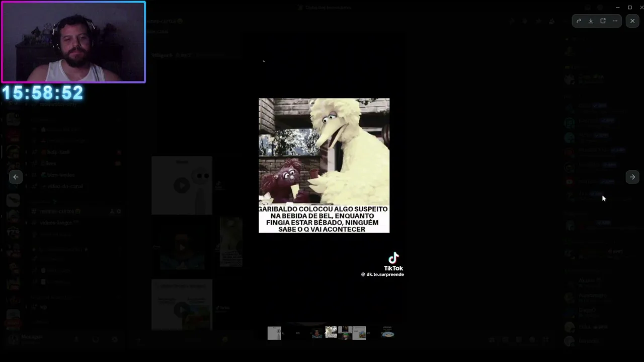Minimize the Discord window

click(617, 8)
